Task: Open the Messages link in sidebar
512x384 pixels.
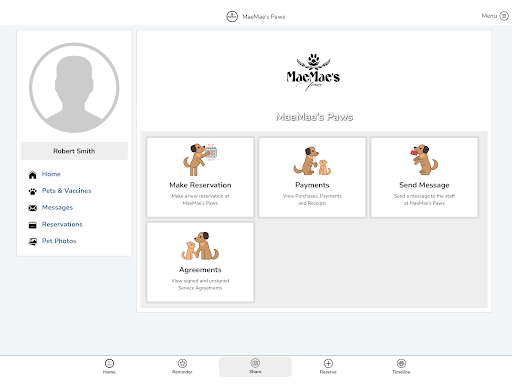Action: (x=57, y=207)
